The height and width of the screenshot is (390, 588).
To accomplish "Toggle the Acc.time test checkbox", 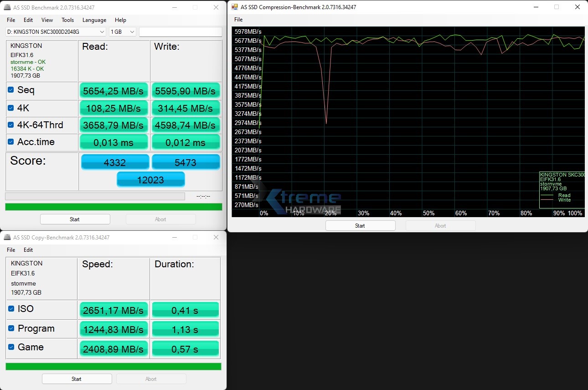I will [x=11, y=142].
